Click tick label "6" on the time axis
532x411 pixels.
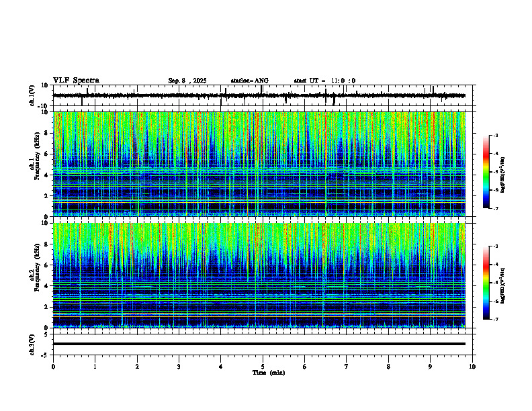[305, 367]
